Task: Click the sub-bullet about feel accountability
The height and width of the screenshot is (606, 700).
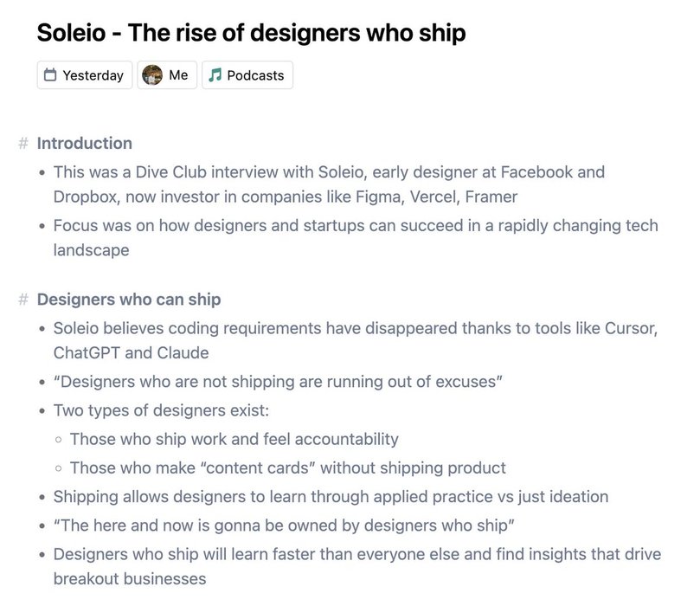Action: click(x=234, y=440)
